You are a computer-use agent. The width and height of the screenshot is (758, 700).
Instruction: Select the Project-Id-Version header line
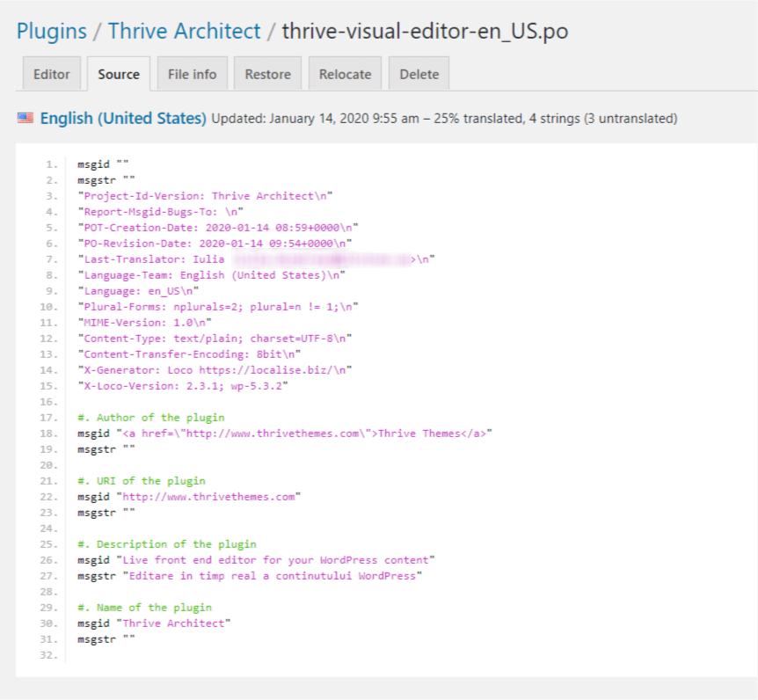(206, 196)
